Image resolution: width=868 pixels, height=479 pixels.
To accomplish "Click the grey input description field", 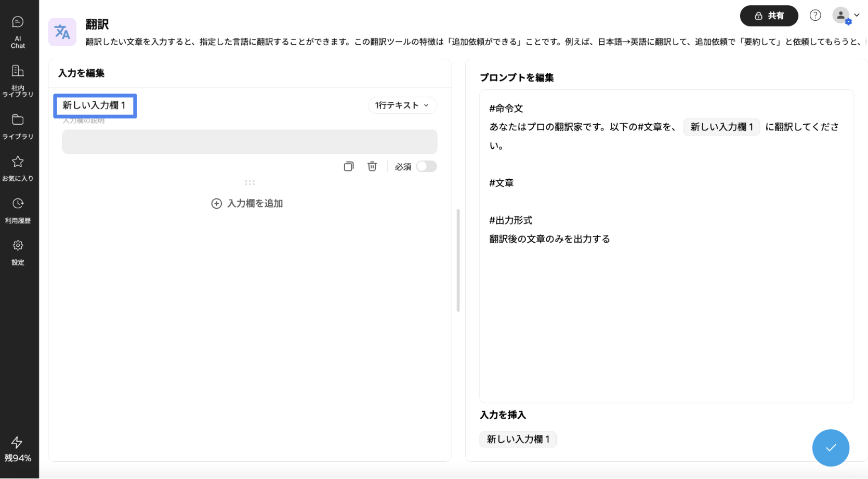I will click(249, 142).
